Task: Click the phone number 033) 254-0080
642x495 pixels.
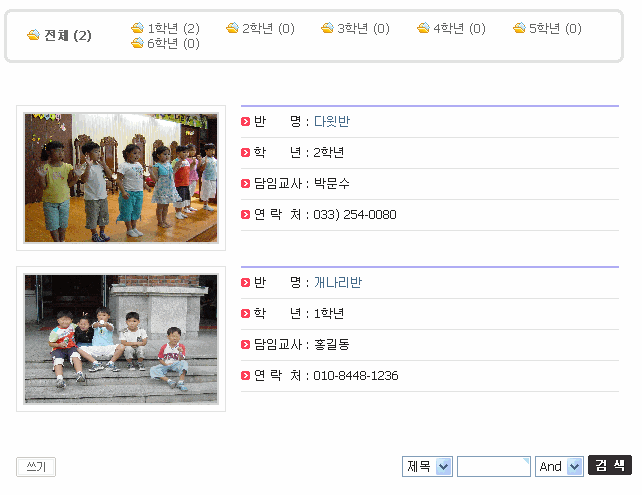Action: coord(355,215)
